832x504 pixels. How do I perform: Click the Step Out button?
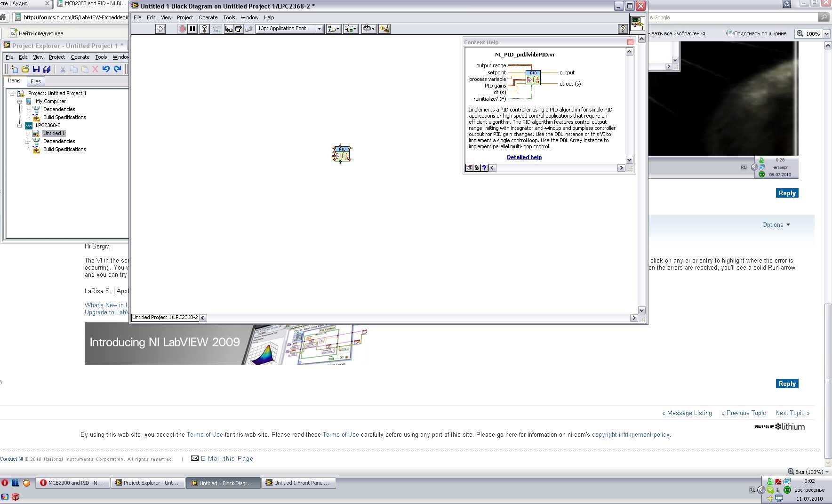click(x=248, y=29)
